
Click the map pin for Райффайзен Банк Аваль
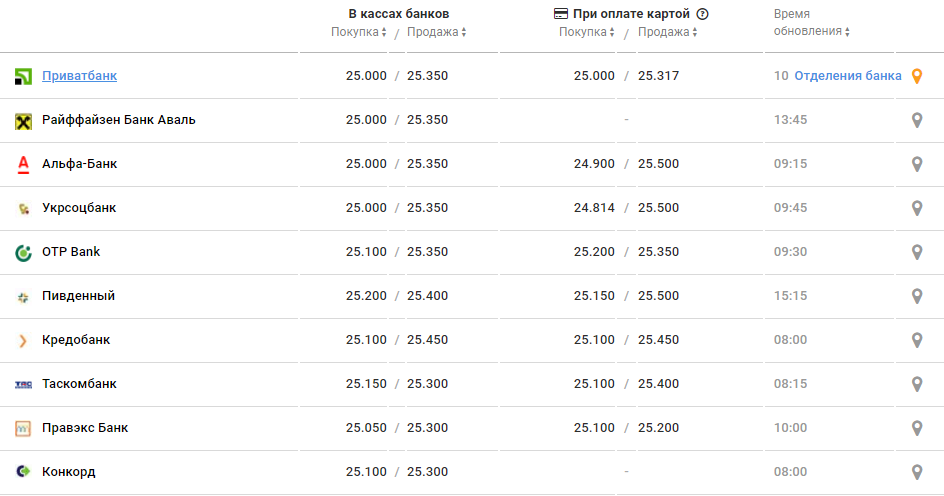(917, 120)
